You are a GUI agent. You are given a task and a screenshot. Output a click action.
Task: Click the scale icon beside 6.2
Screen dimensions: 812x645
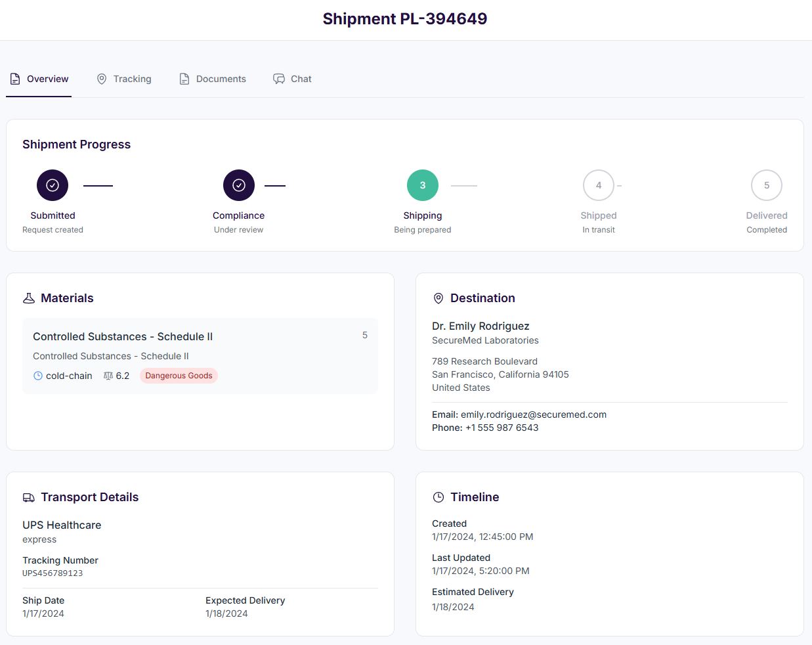click(x=108, y=376)
